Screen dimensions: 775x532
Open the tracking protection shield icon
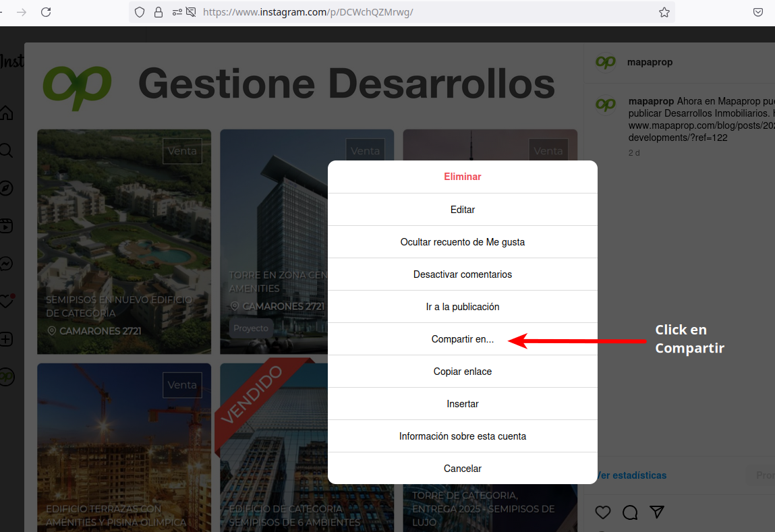coord(140,12)
